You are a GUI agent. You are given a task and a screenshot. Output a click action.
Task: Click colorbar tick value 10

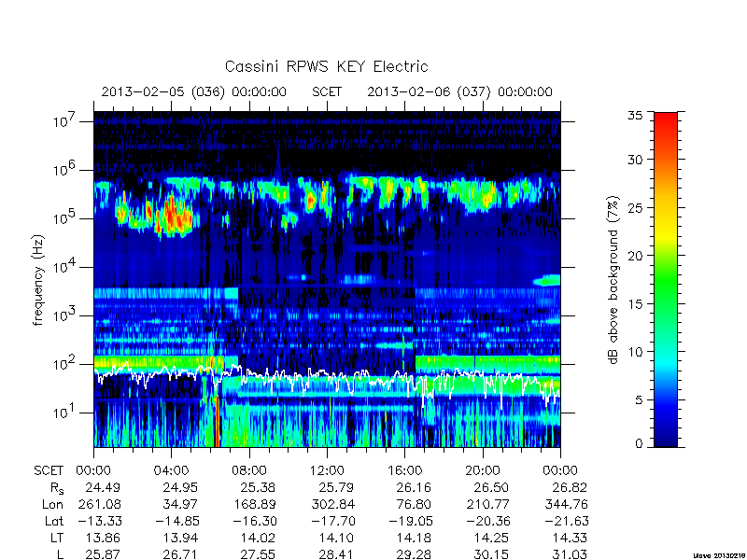point(635,352)
